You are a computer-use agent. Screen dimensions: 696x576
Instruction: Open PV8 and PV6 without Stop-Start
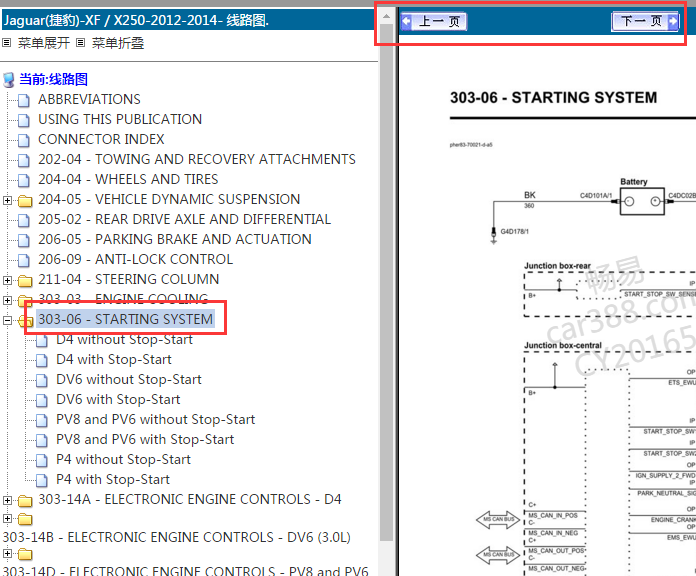[156, 419]
